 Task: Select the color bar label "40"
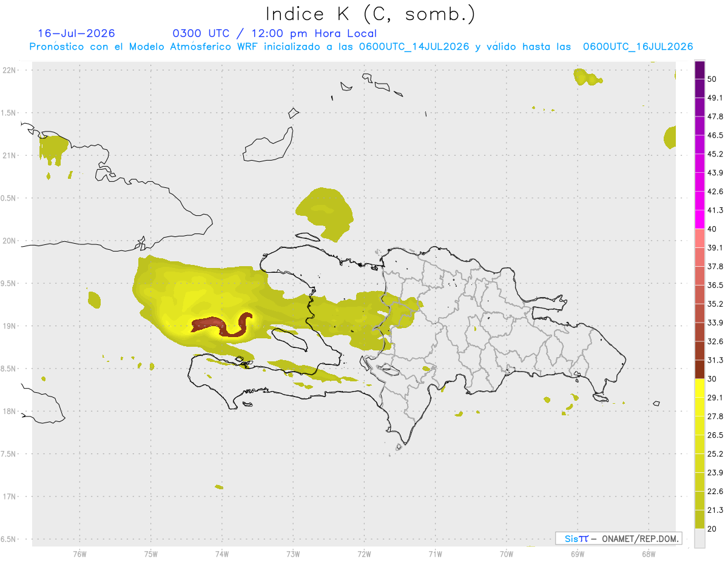click(712, 229)
